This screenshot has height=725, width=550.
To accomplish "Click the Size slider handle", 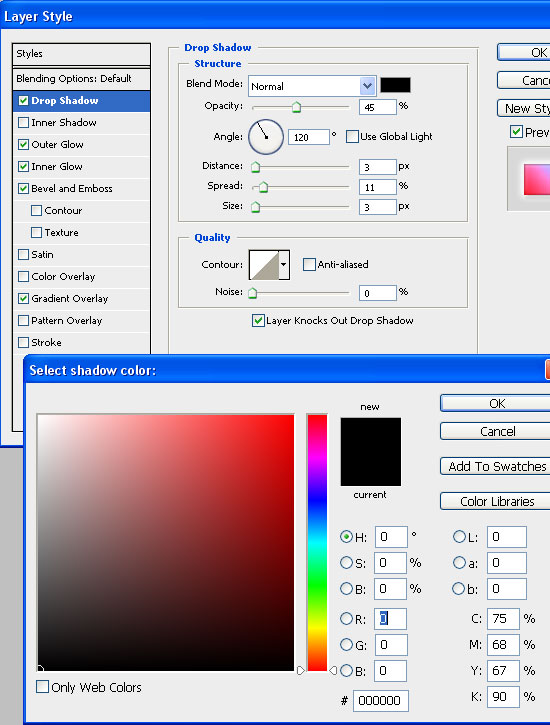I will 255,207.
